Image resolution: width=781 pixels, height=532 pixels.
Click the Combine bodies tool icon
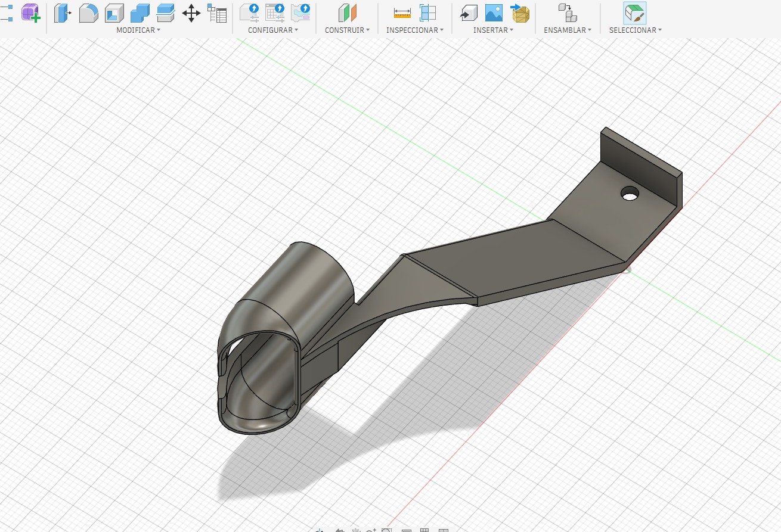[x=140, y=13]
